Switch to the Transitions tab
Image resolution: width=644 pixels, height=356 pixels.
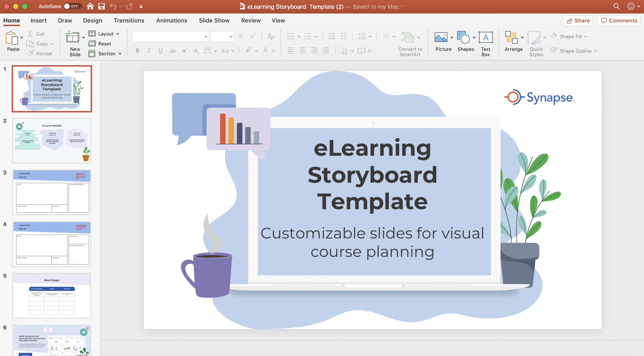(129, 20)
